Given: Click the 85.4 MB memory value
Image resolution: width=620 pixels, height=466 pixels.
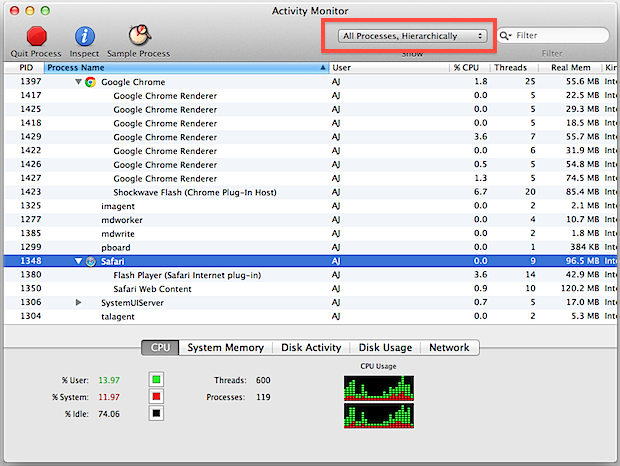Looking at the screenshot, I should [x=582, y=192].
